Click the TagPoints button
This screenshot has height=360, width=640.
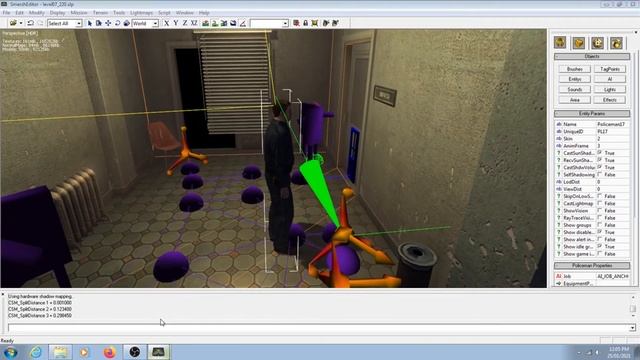pos(610,69)
